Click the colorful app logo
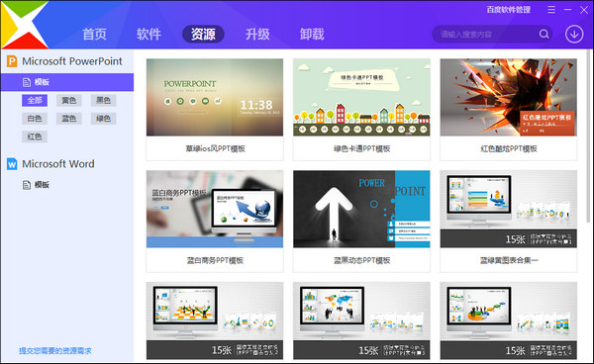 (24, 25)
